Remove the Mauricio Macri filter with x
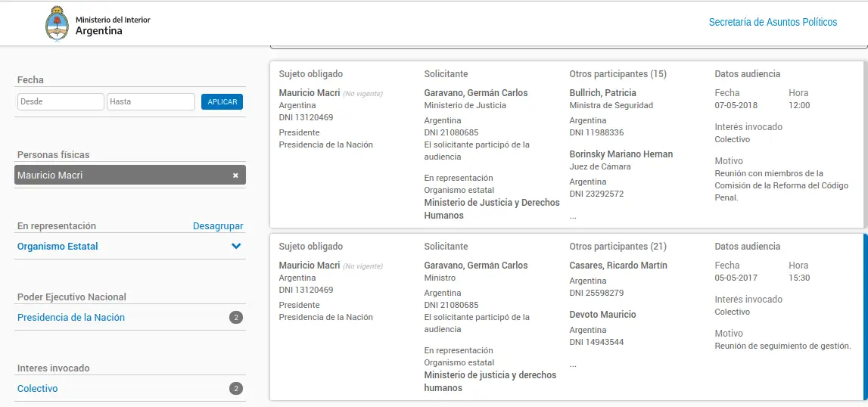This screenshot has width=868, height=407. 235,176
